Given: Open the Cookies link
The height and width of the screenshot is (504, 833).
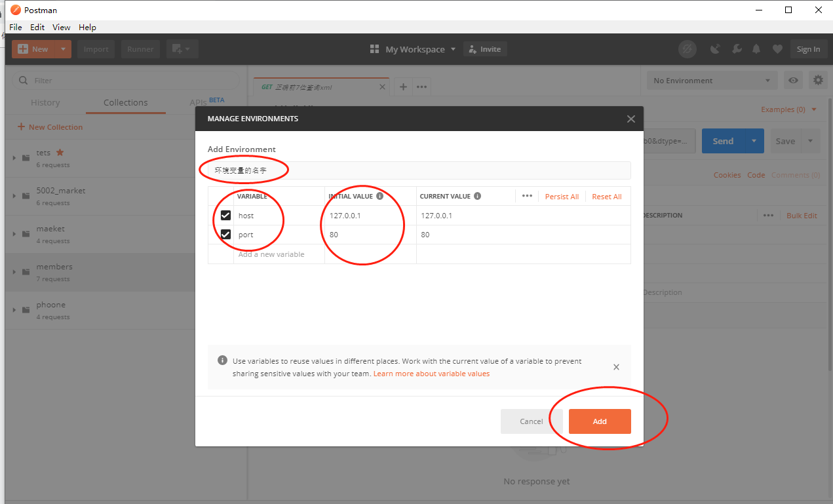Looking at the screenshot, I should tap(727, 175).
